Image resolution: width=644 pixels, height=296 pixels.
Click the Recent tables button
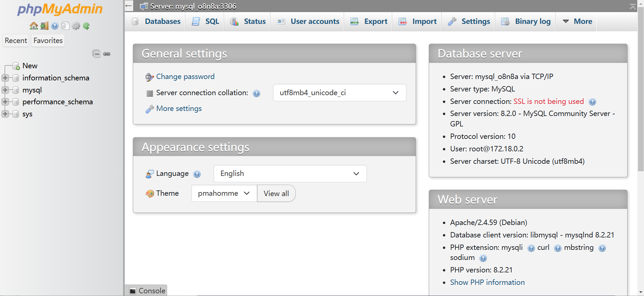pos(16,41)
